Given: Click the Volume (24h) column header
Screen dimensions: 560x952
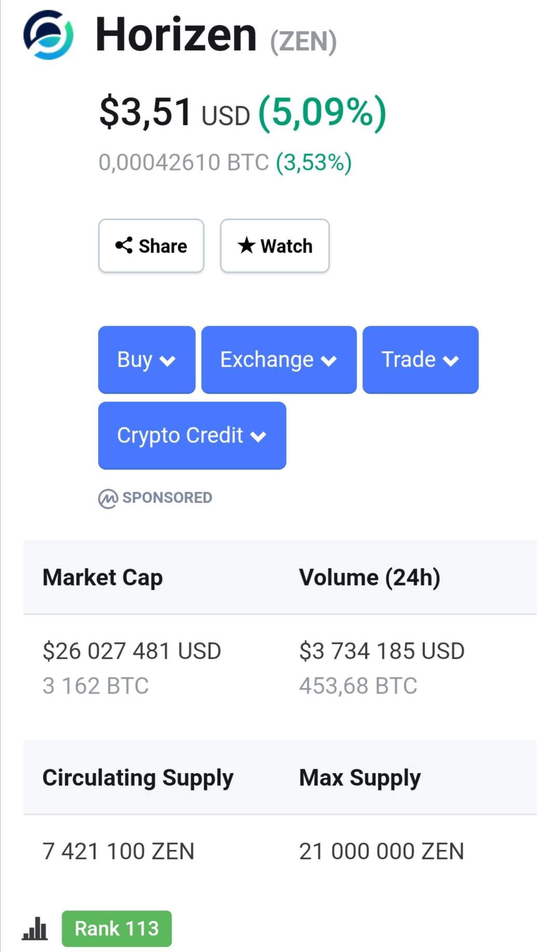Looking at the screenshot, I should tap(370, 577).
